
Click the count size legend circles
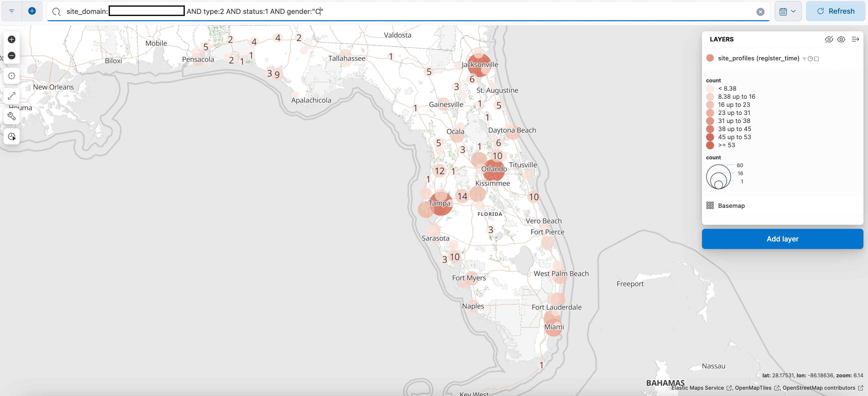[718, 177]
